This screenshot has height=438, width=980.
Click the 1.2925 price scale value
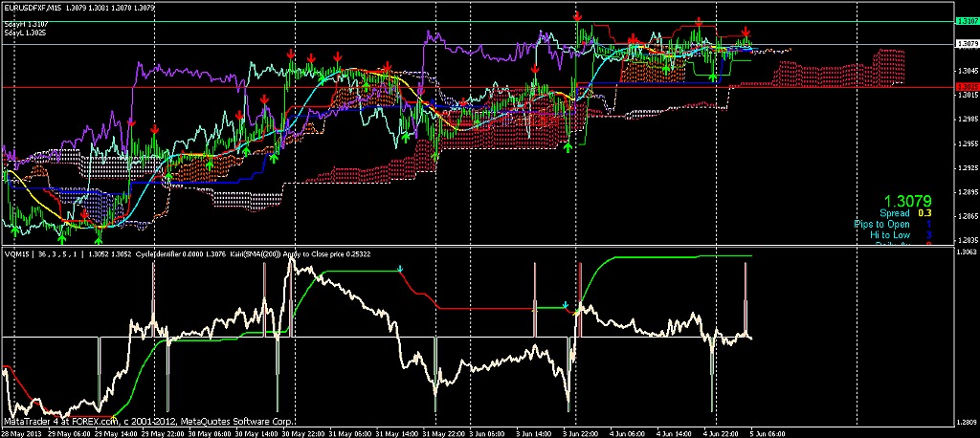967,168
